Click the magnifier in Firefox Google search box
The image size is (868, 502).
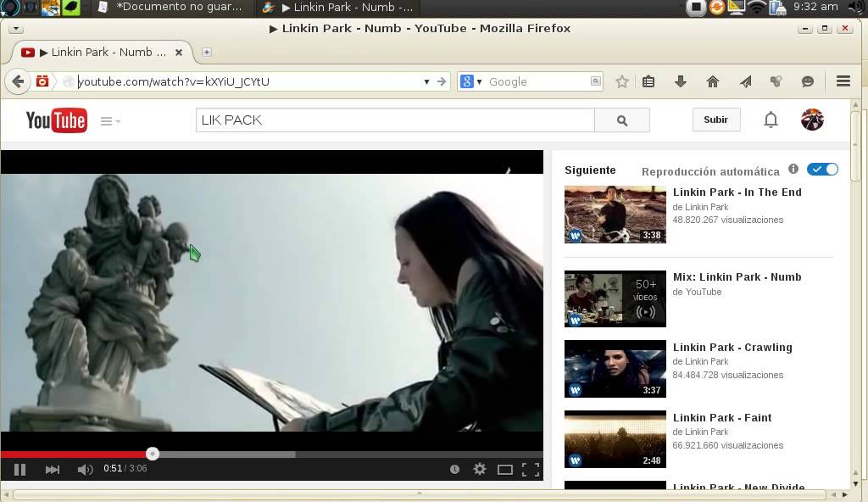click(x=595, y=81)
